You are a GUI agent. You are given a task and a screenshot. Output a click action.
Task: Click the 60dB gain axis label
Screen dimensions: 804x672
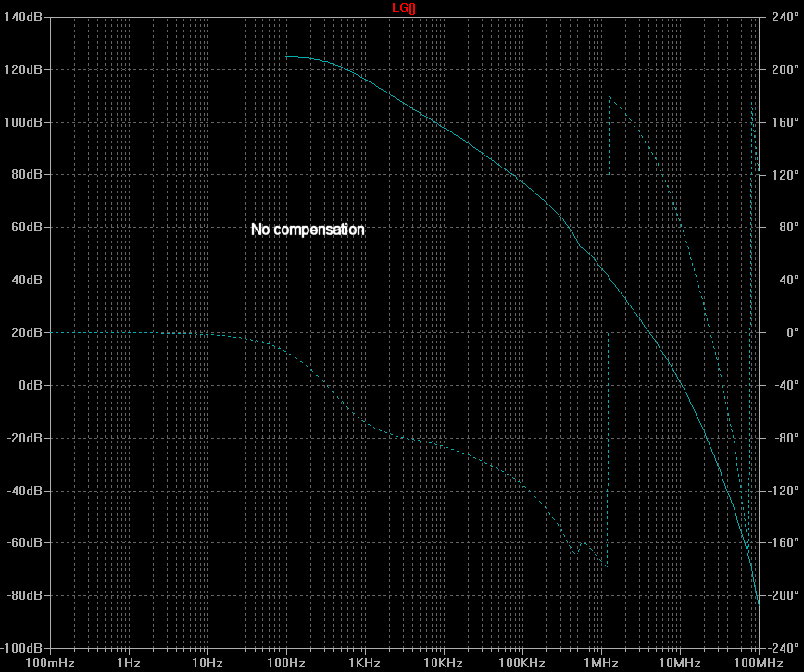click(x=27, y=227)
